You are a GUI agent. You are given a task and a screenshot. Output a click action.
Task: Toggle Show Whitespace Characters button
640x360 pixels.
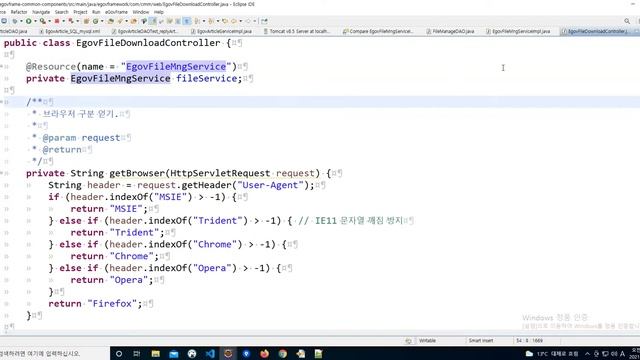coord(187,21)
